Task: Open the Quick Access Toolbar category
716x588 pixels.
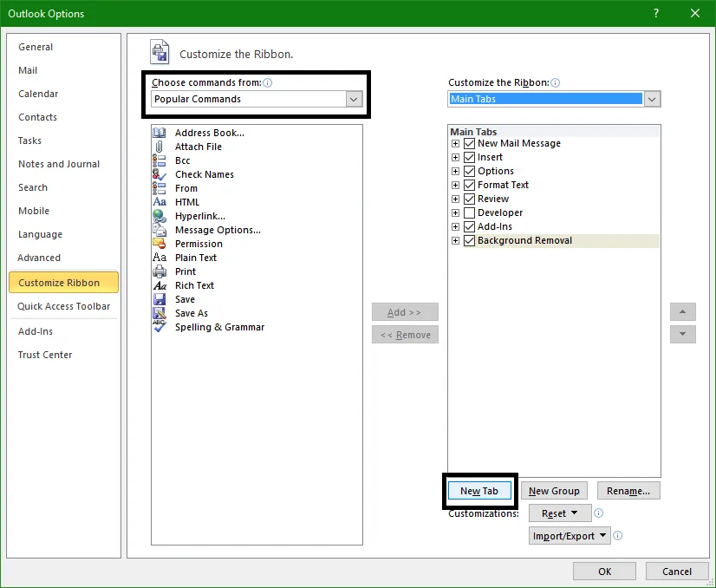Action: pyautogui.click(x=64, y=306)
